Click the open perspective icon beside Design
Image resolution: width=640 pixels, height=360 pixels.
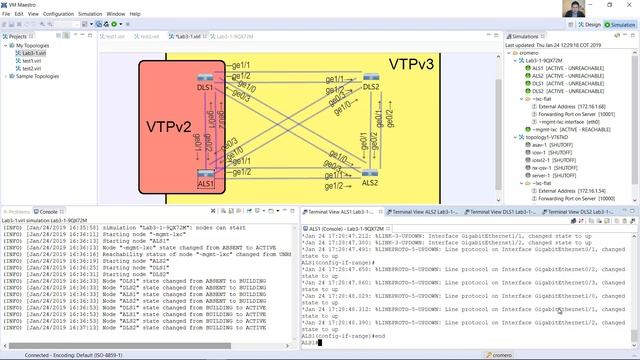[x=571, y=24]
